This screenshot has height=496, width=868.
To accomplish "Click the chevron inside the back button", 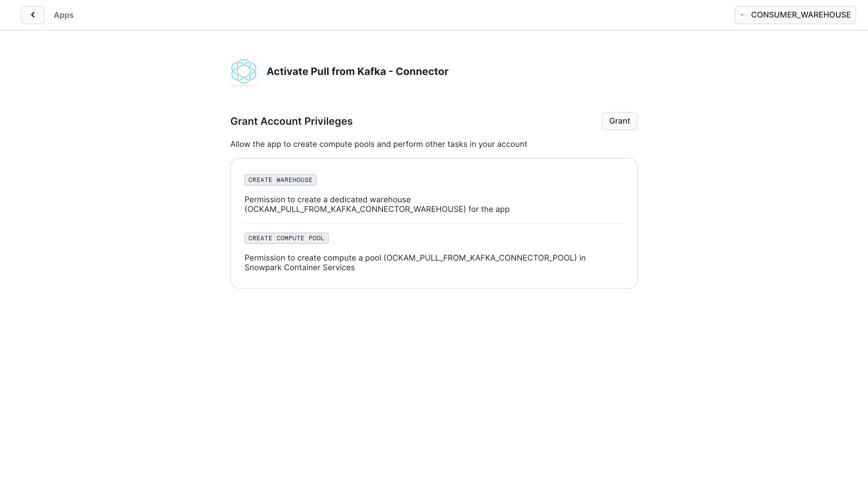I will coord(32,15).
